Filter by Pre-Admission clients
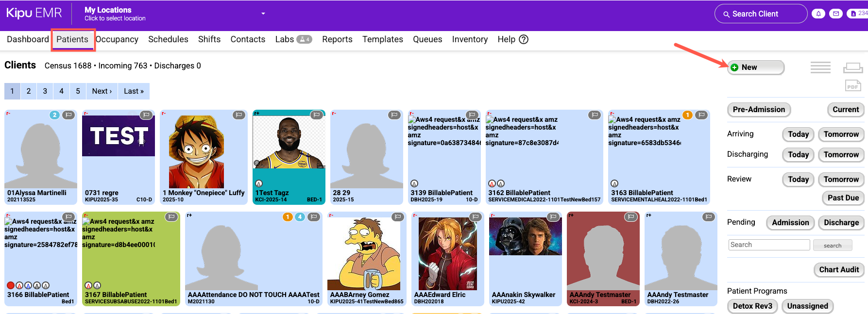Image resolution: width=868 pixels, height=314 pixels. click(758, 110)
